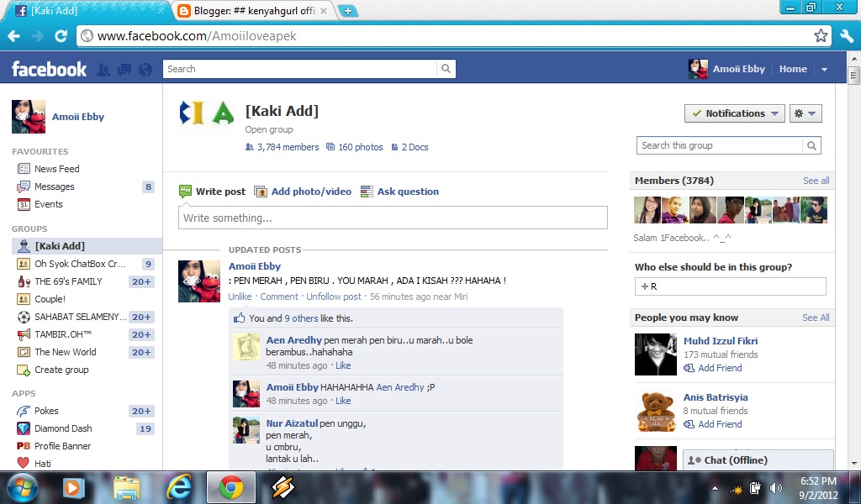Open Couple! group in sidebar
Image resolution: width=861 pixels, height=504 pixels.
point(50,299)
